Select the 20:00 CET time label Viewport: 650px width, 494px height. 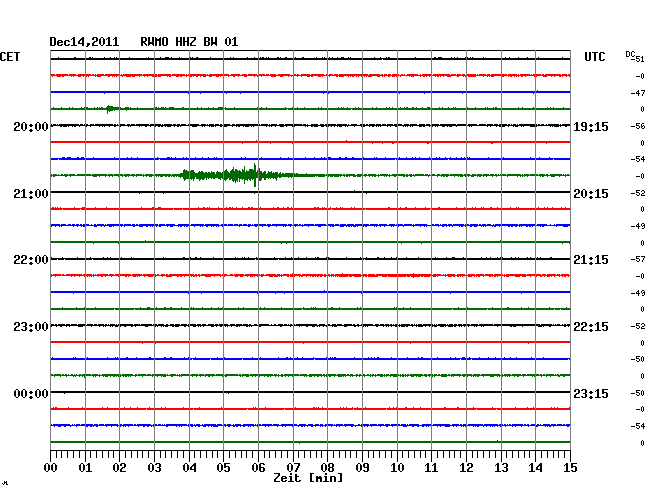coord(31,127)
